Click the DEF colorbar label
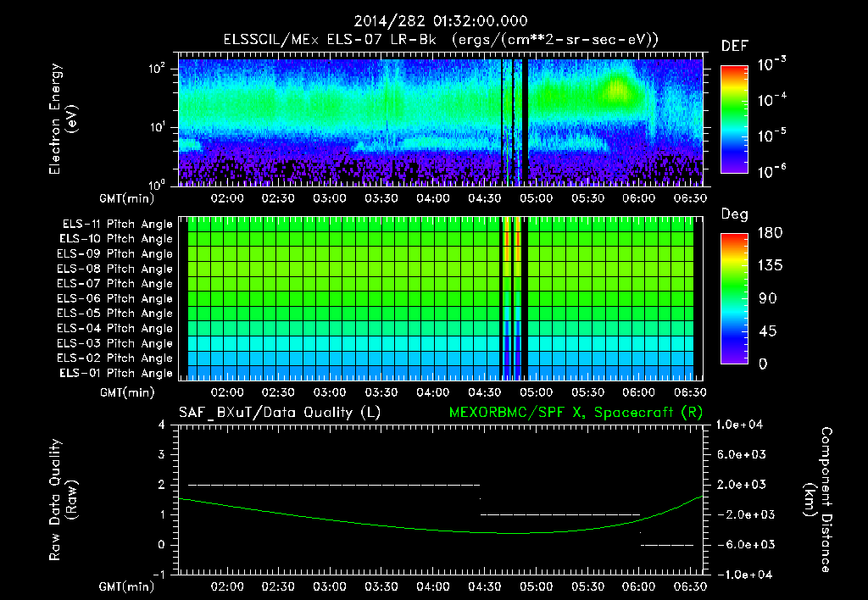Viewport: 868px width, 600px height. (735, 47)
